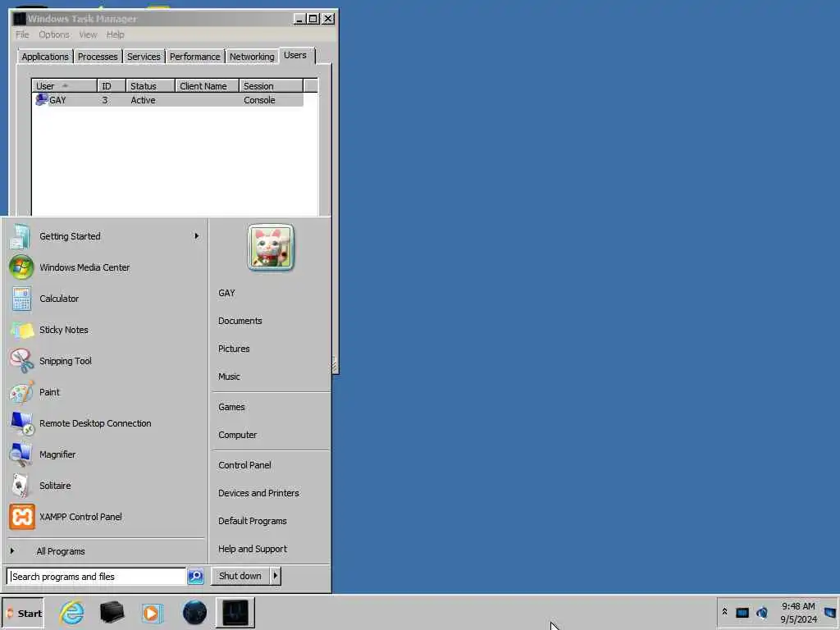
Task: Select the Users tab
Action: click(295, 55)
